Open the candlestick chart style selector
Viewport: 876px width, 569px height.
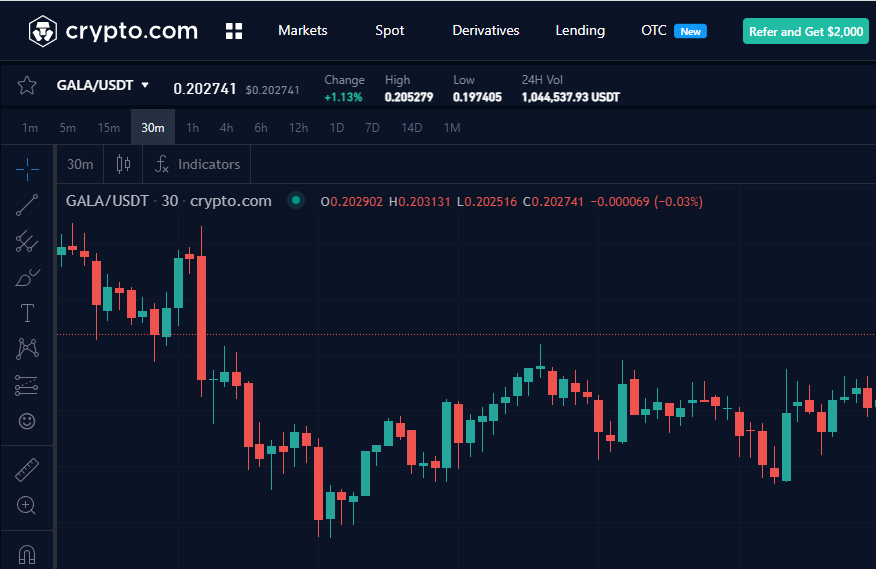coord(124,164)
